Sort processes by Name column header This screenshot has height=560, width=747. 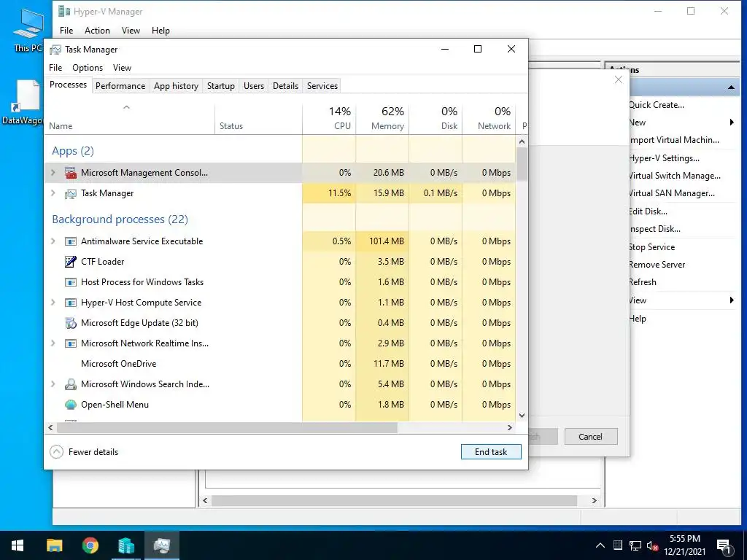[130, 118]
